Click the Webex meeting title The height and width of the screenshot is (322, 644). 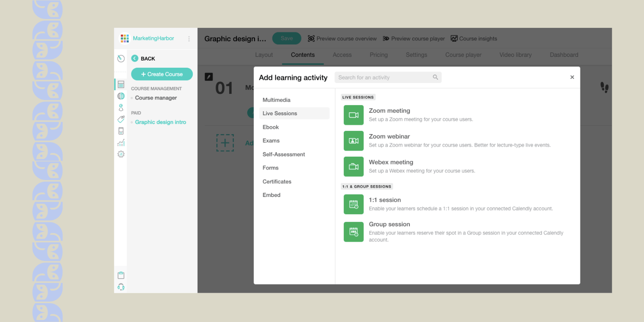(x=391, y=162)
